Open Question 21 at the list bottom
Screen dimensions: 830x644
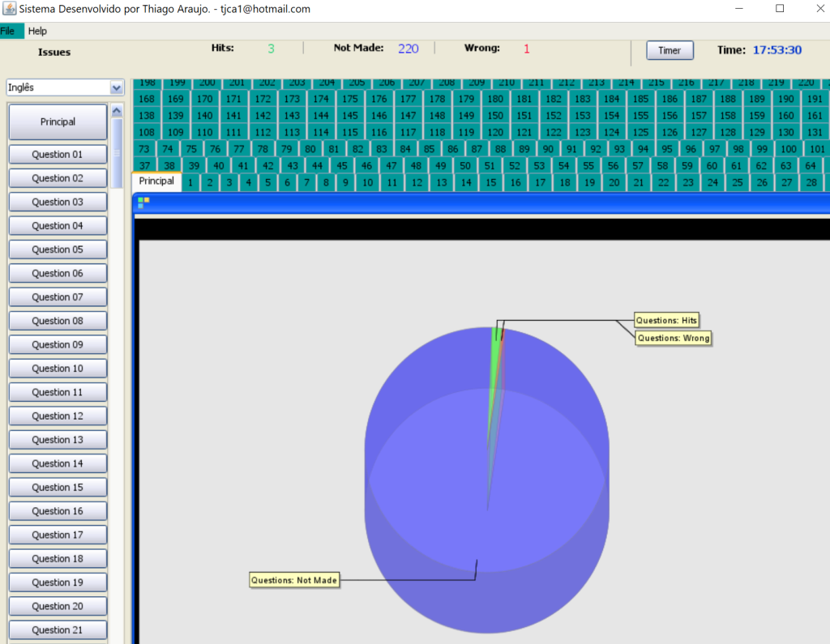tap(58, 631)
